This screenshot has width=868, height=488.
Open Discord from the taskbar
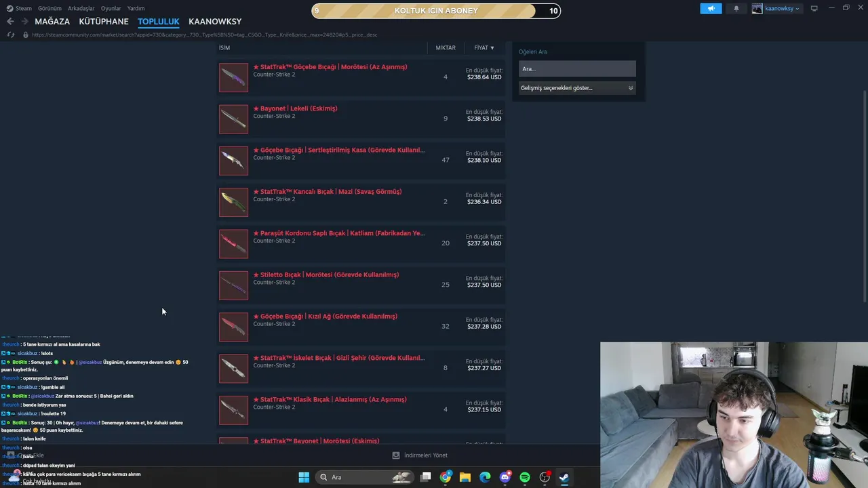[x=505, y=477]
